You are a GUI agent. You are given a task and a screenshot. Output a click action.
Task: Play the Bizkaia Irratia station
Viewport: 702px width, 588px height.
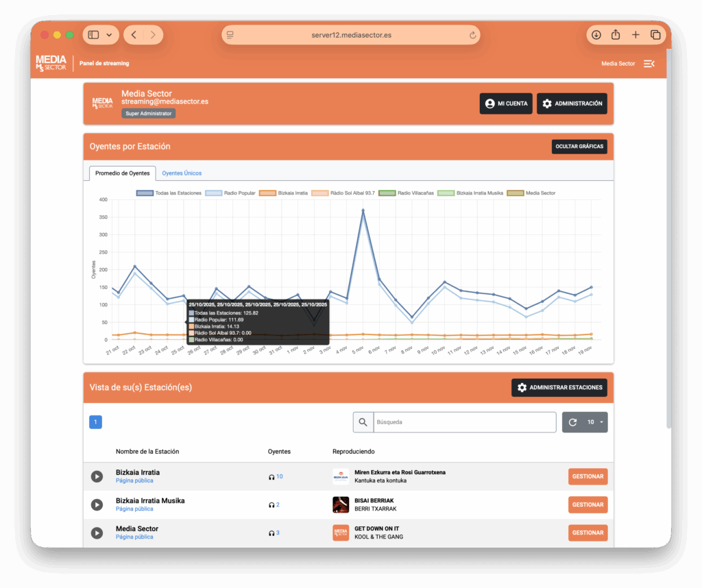coord(97,476)
